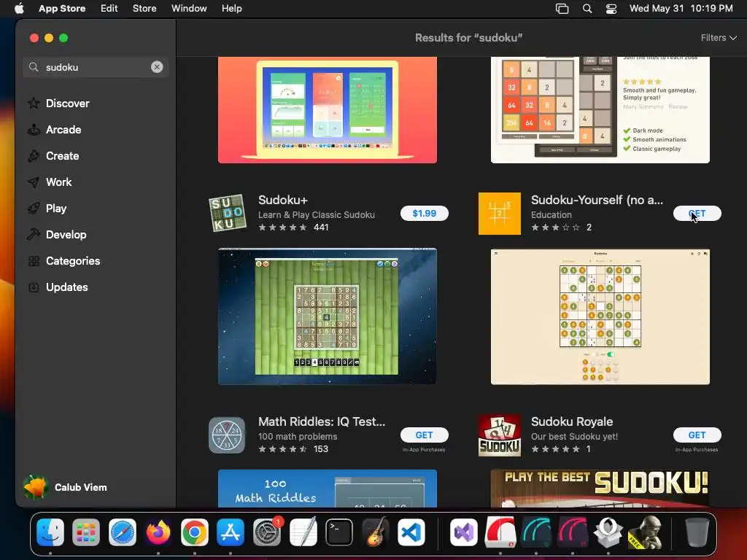Image resolution: width=747 pixels, height=560 pixels.
Task: Open Spotlight search in menu bar
Action: click(587, 9)
